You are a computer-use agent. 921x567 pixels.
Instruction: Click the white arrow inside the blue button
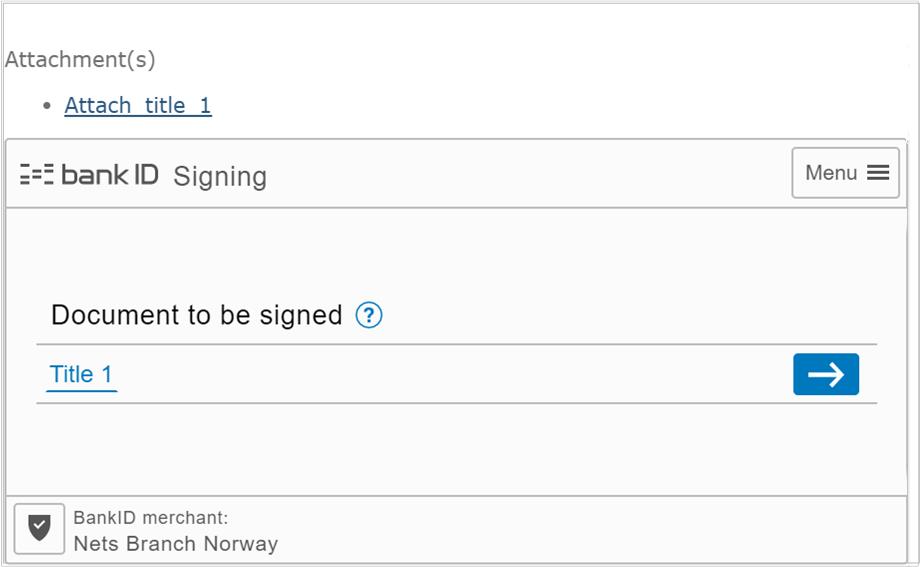826,374
